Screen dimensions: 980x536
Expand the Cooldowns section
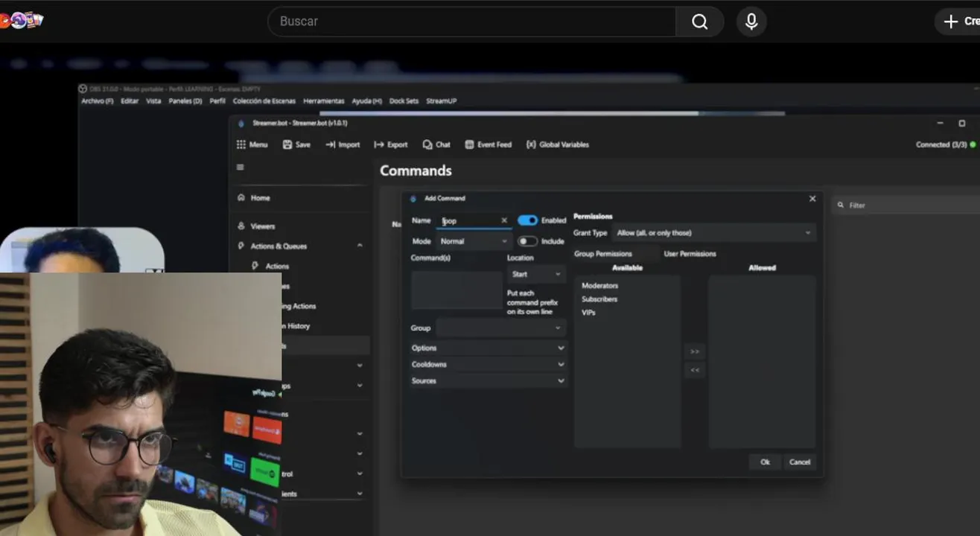(488, 364)
